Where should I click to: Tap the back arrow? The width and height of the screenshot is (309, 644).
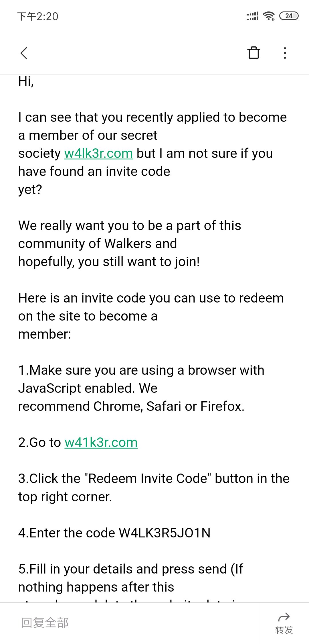coord(24,53)
